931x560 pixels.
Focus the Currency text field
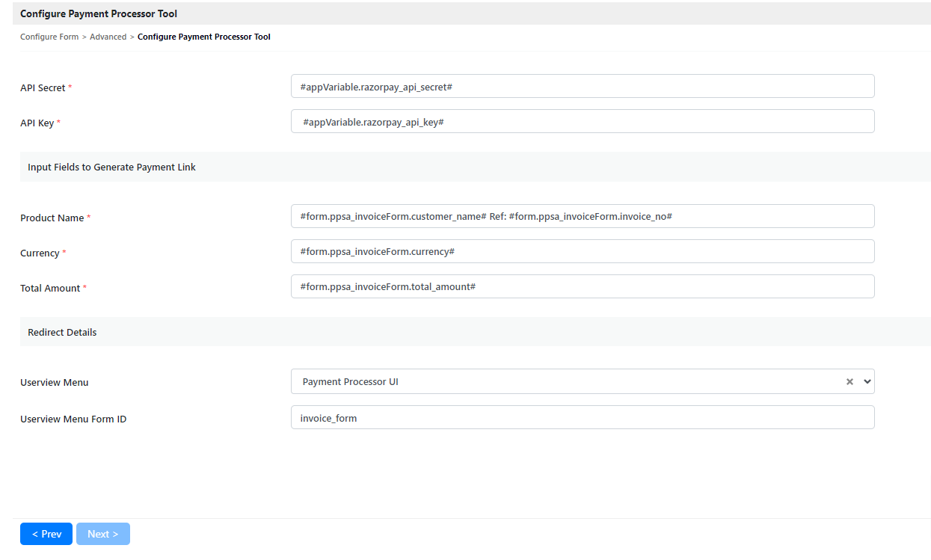click(582, 251)
